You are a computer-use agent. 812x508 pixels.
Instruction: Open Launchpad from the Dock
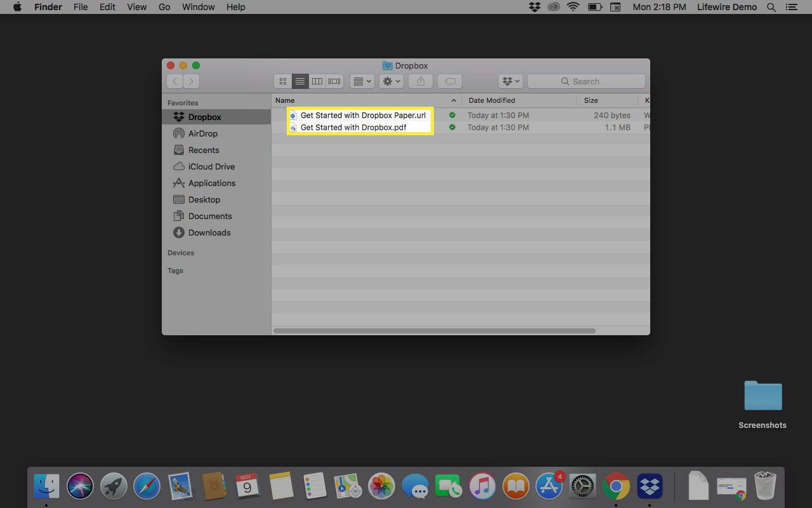(x=114, y=486)
